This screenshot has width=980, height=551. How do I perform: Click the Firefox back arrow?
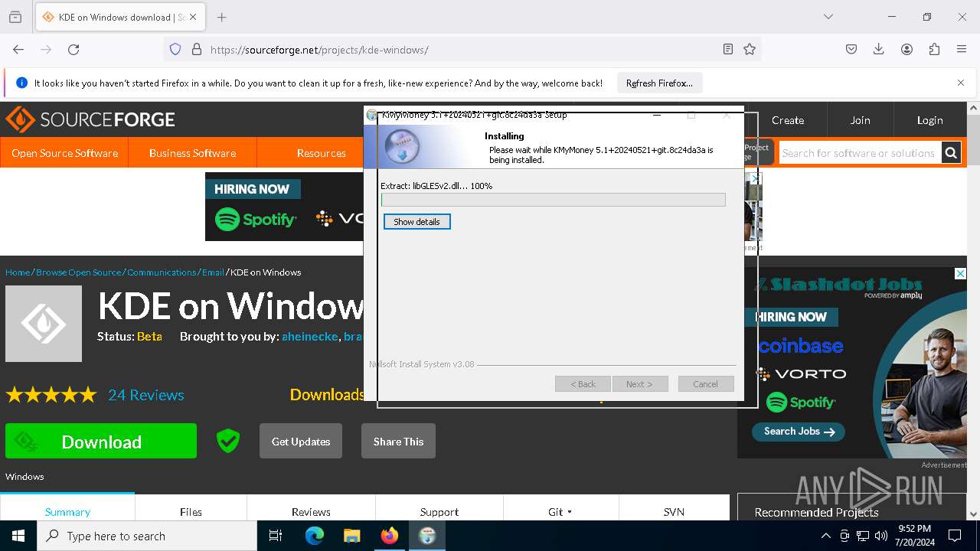[18, 49]
